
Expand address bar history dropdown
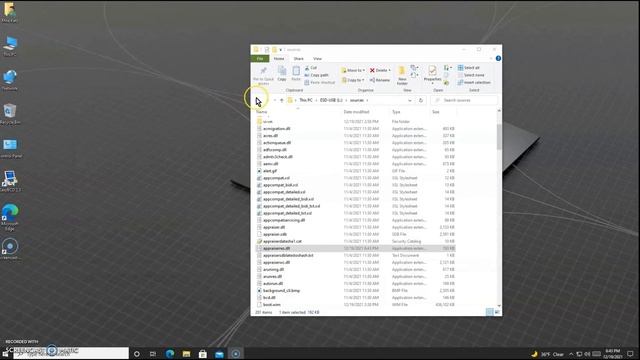pyautogui.click(x=409, y=100)
